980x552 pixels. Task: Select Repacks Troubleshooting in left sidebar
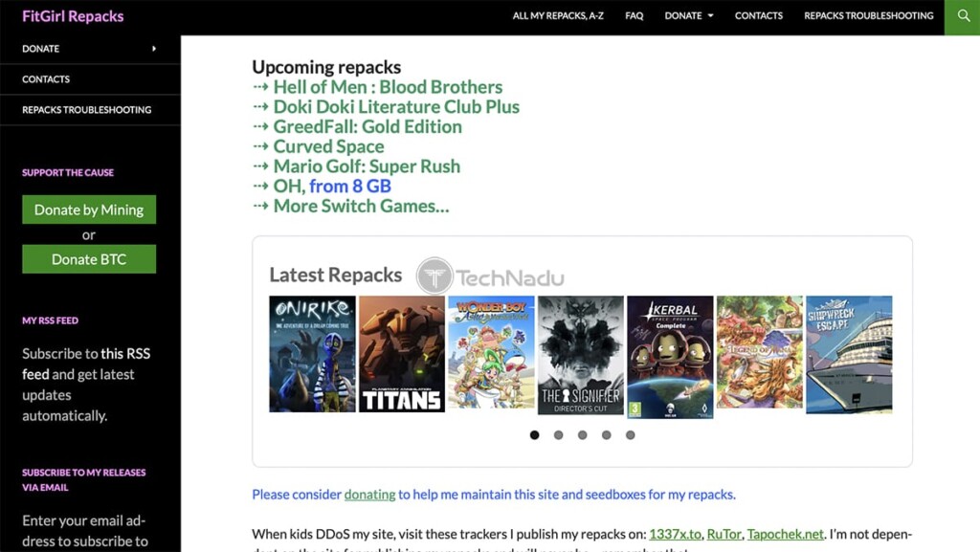coord(87,110)
